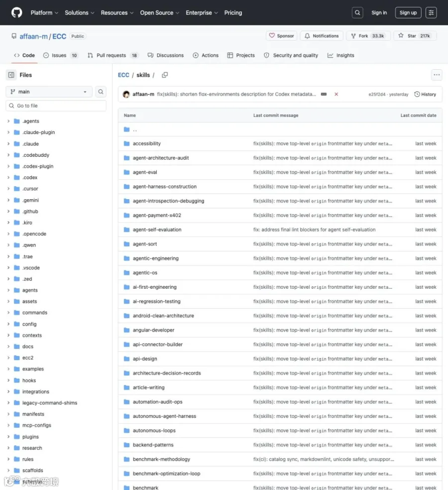Copy path icon next to skills breadcrumb
448x490 pixels.
[x=165, y=75]
